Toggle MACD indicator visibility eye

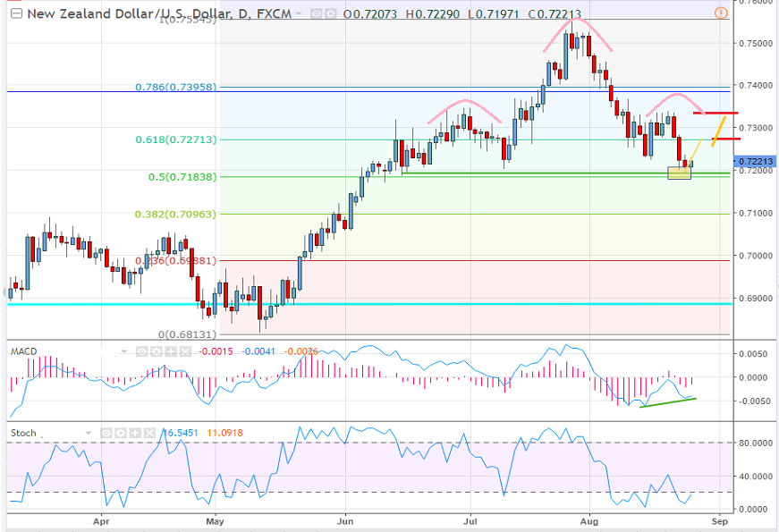pos(141,351)
